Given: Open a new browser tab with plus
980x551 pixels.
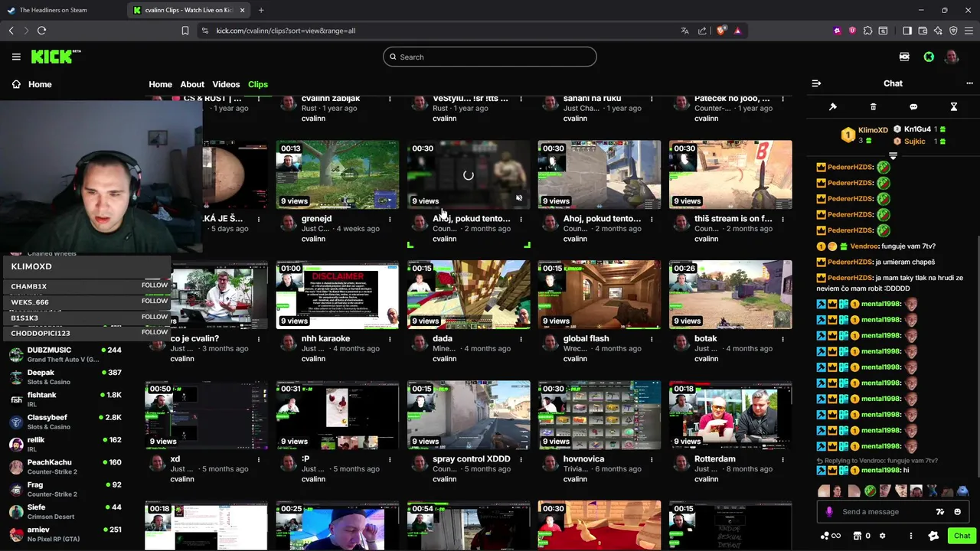Looking at the screenshot, I should point(261,10).
